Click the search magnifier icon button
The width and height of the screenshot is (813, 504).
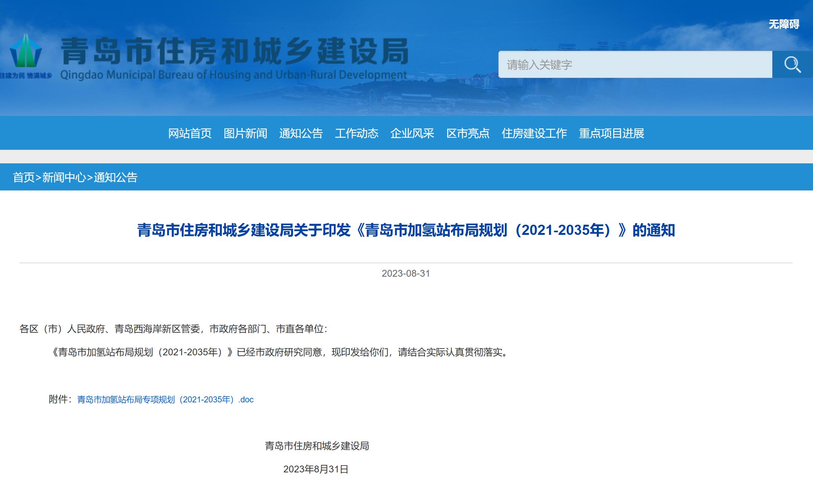pyautogui.click(x=792, y=64)
